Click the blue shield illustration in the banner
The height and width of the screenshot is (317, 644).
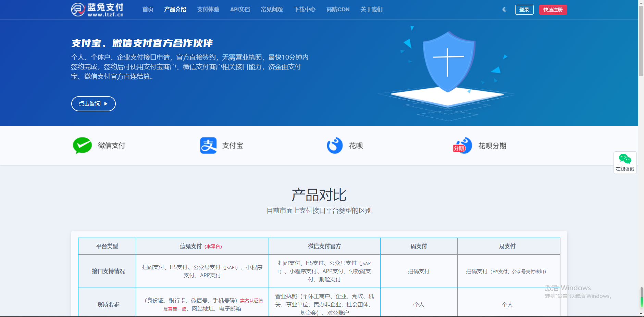(449, 62)
